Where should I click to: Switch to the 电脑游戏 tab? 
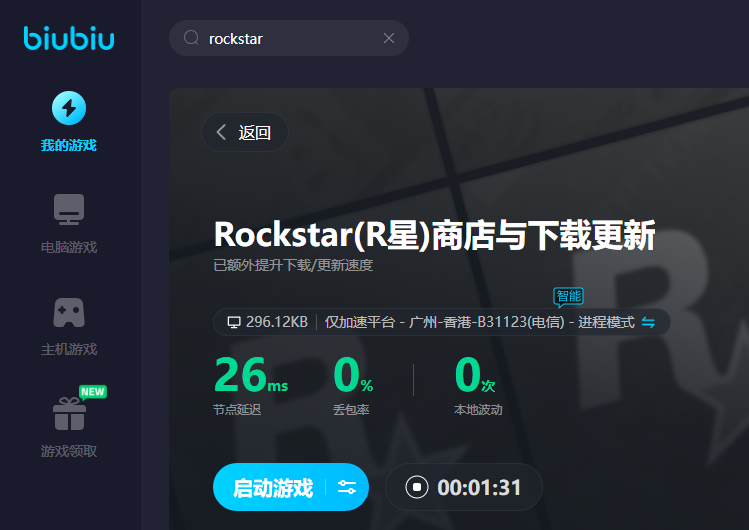click(x=69, y=224)
